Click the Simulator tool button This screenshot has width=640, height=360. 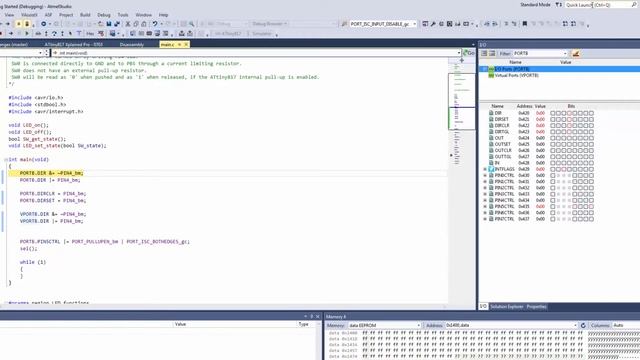pos(261,33)
